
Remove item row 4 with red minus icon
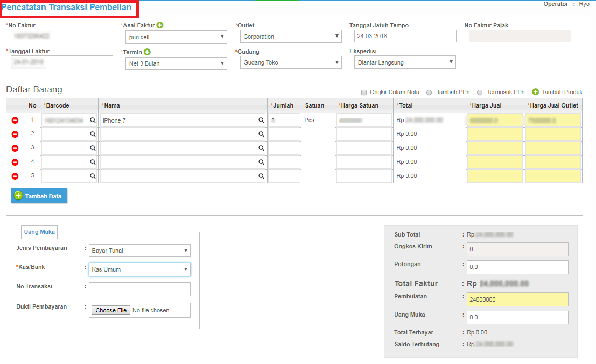15,162
